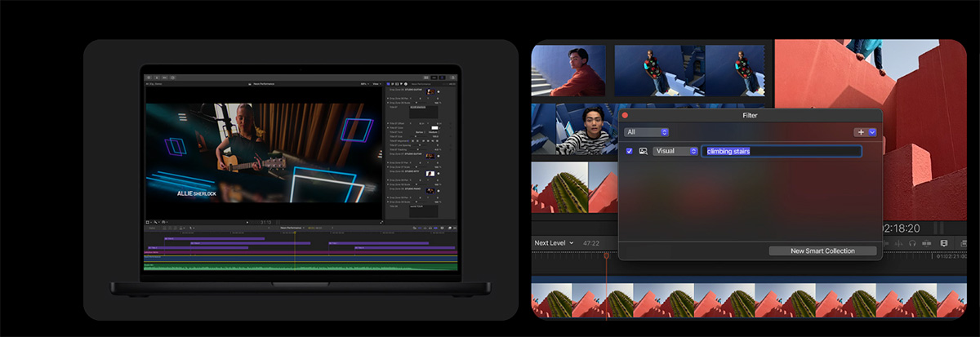Click the audio meter bars beside timecode

[937, 228]
